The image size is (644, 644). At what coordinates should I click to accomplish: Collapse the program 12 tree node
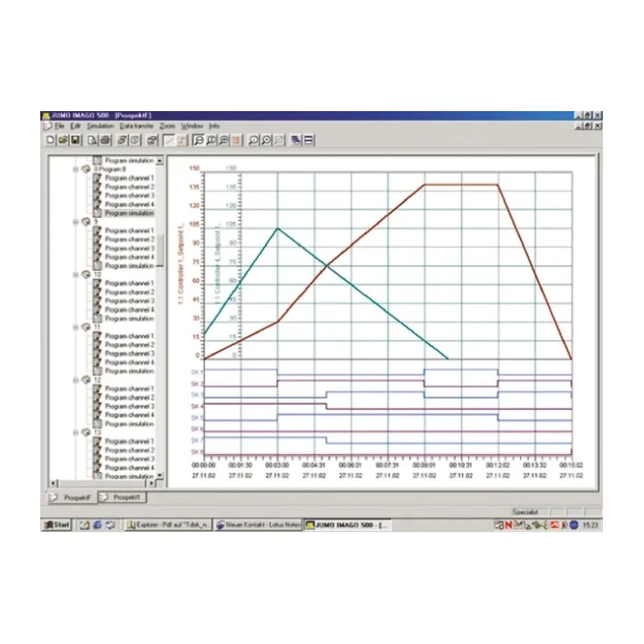tap(76, 380)
